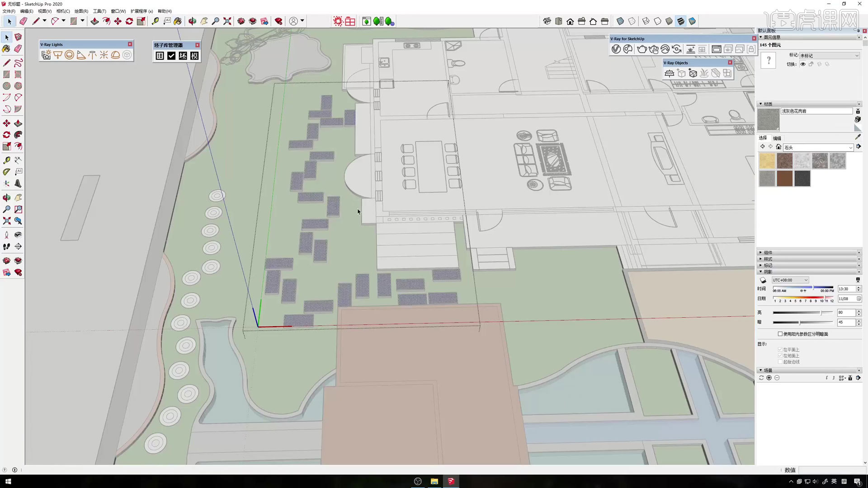
Task: Click checkmark icon in 坯子库管理器 panel
Action: 171,56
